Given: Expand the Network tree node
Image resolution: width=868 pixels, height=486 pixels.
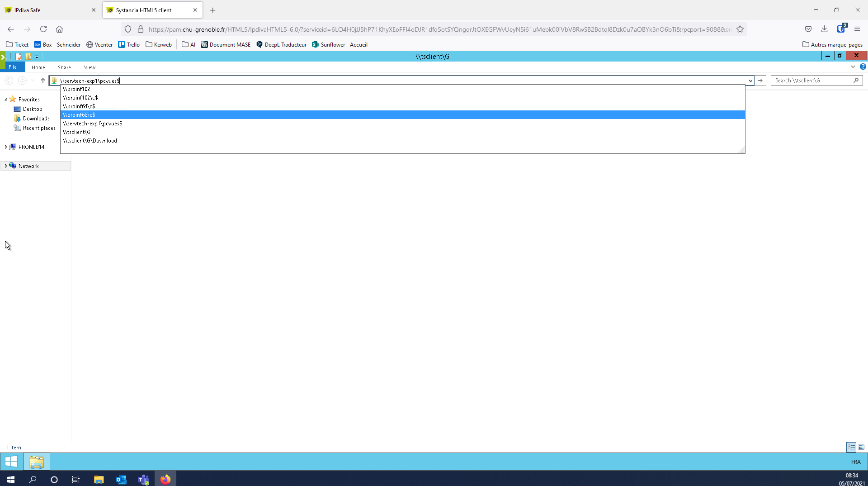Looking at the screenshot, I should 6,166.
